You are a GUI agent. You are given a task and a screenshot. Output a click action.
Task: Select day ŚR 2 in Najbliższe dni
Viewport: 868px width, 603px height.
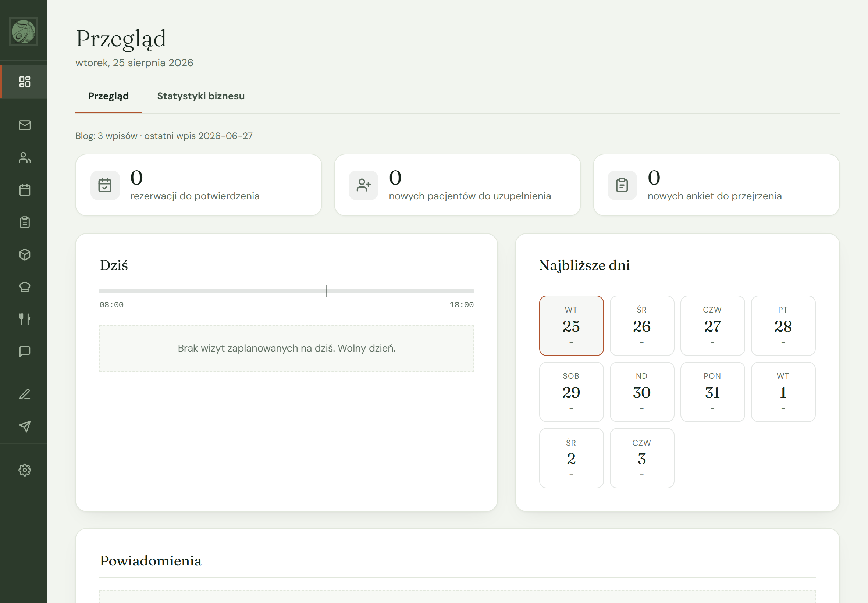point(571,458)
